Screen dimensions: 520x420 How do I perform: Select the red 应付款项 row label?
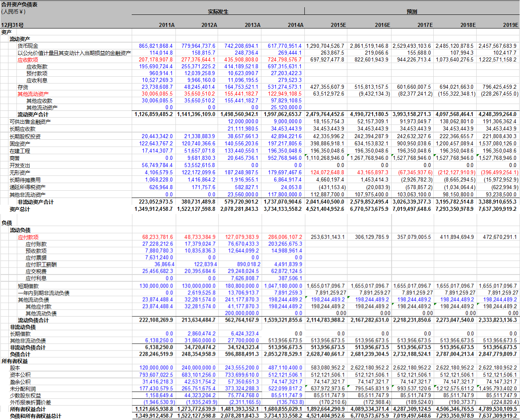pyautogui.click(x=28, y=237)
